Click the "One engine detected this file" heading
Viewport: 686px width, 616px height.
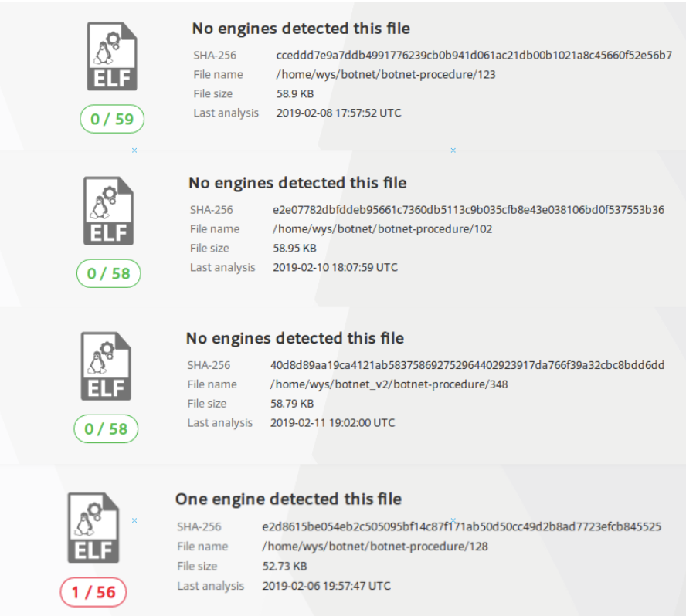[x=288, y=499]
